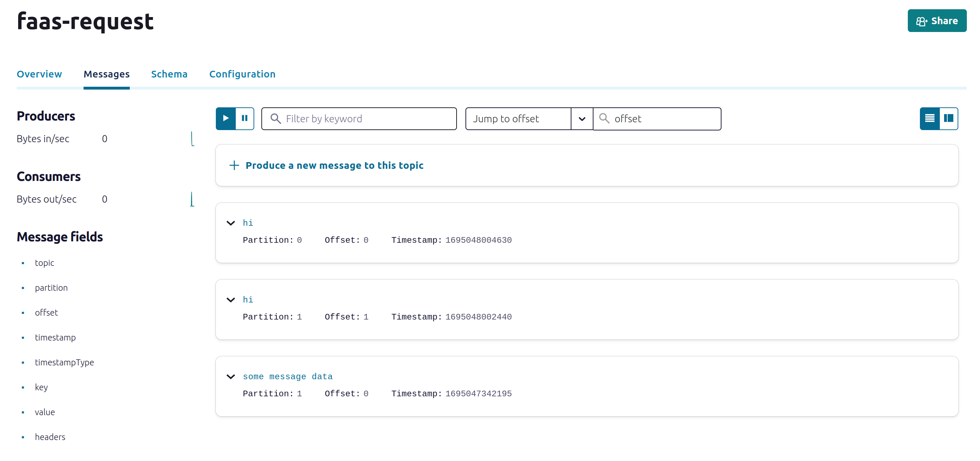Click the Configuration tab
Image resolution: width=980 pixels, height=461 pixels.
point(243,74)
